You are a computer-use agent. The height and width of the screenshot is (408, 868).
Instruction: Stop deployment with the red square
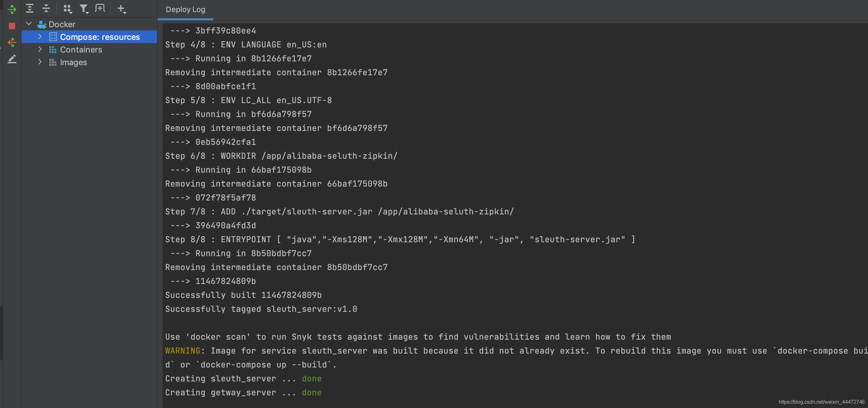12,26
